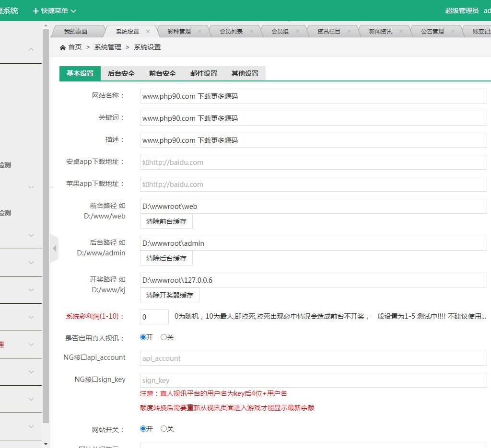Click the 清除前台缓存 button
This screenshot has width=491, height=448.
[x=166, y=221]
